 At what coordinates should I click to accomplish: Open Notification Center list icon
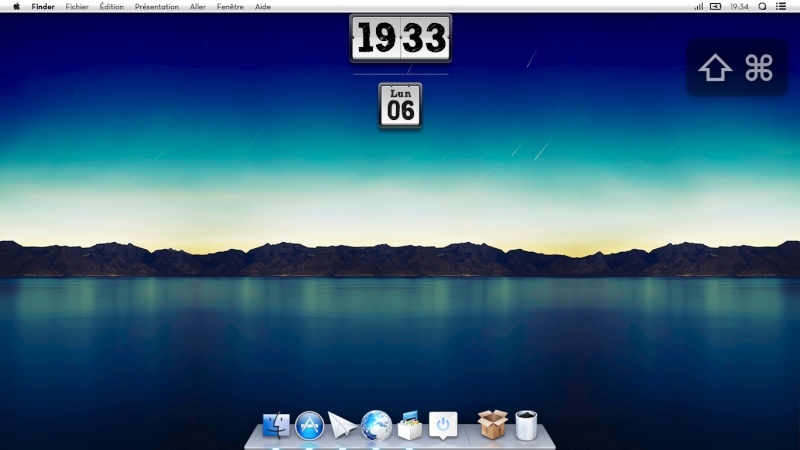pyautogui.click(x=781, y=6)
